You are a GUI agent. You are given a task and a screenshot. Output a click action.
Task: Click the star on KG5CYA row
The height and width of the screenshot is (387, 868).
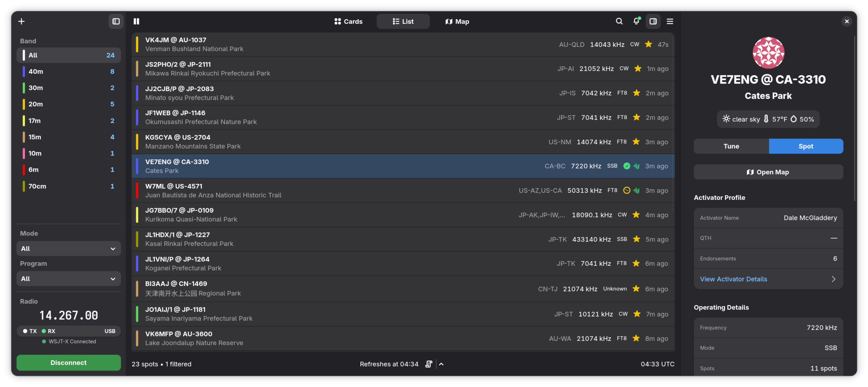click(636, 142)
